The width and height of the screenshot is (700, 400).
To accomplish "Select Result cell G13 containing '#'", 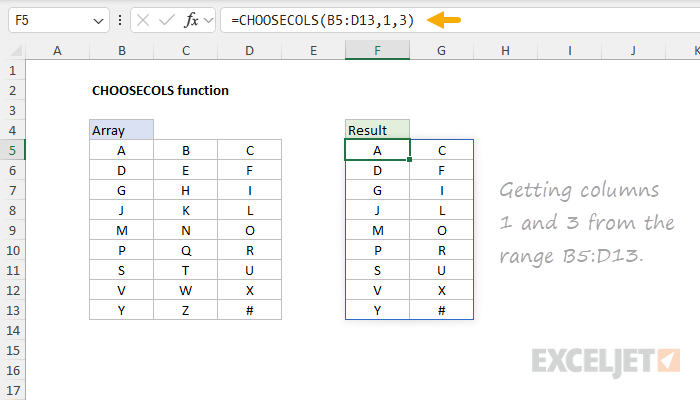I will pyautogui.click(x=442, y=310).
